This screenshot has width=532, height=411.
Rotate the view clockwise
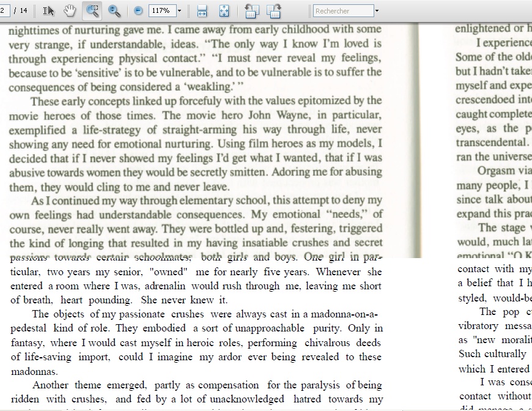pos(273,11)
